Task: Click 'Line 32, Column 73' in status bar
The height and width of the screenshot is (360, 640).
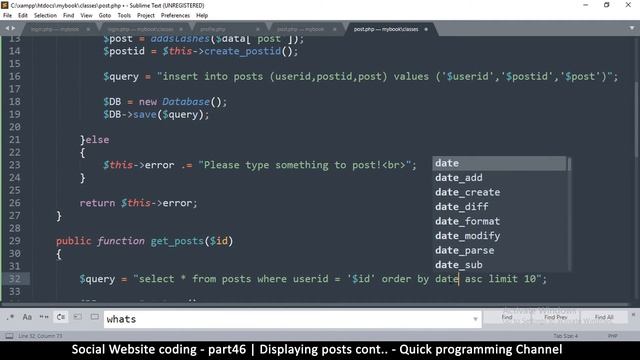Action: pyautogui.click(x=40, y=336)
